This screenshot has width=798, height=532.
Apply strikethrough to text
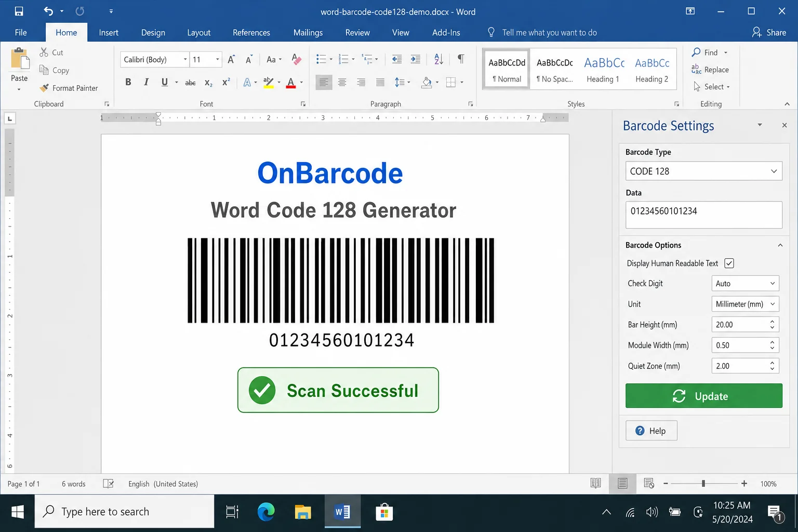190,82
